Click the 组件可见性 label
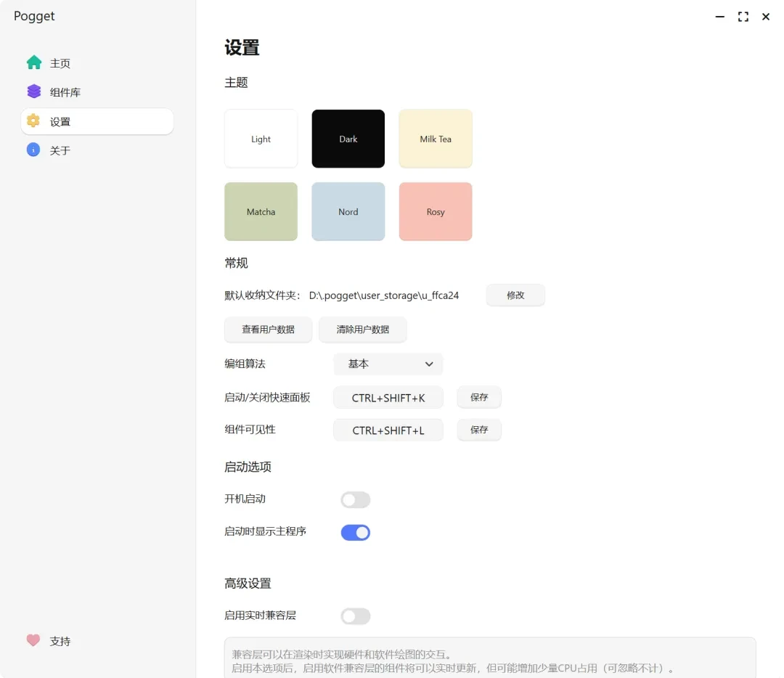This screenshot has width=784, height=678. click(x=250, y=430)
